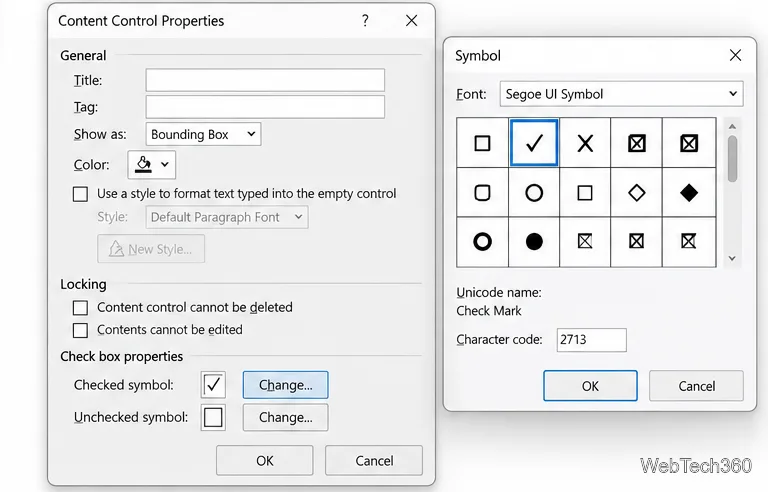768x492 pixels.
Task: Close the Content Control Properties dialog
Action: click(x=411, y=21)
